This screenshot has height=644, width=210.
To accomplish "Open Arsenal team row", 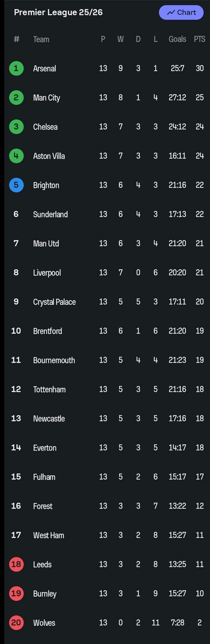I will [45, 68].
